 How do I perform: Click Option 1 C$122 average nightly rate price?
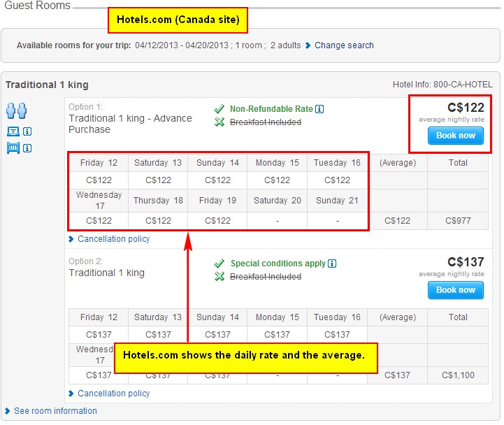coord(466,108)
